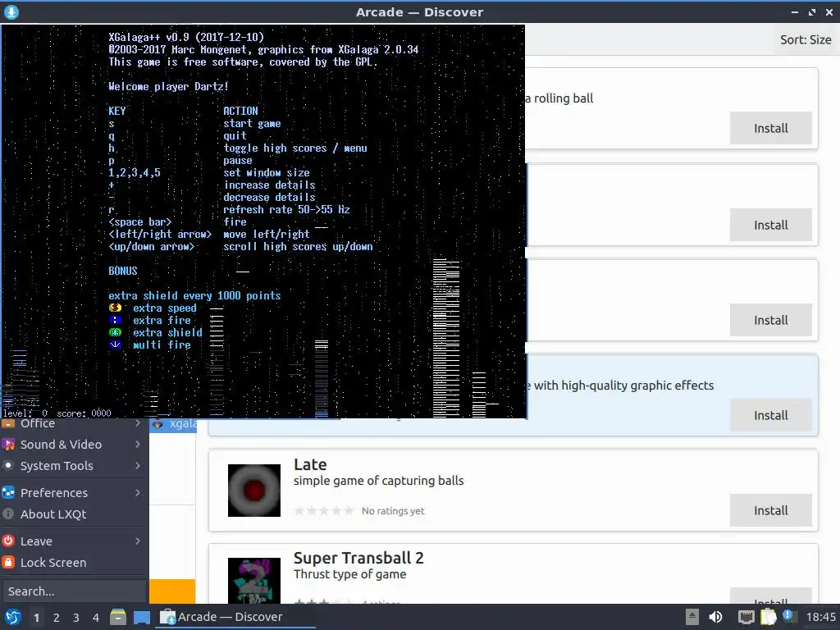Click the multi fire bonus icon
Screen dimensions: 840x630
click(115, 345)
